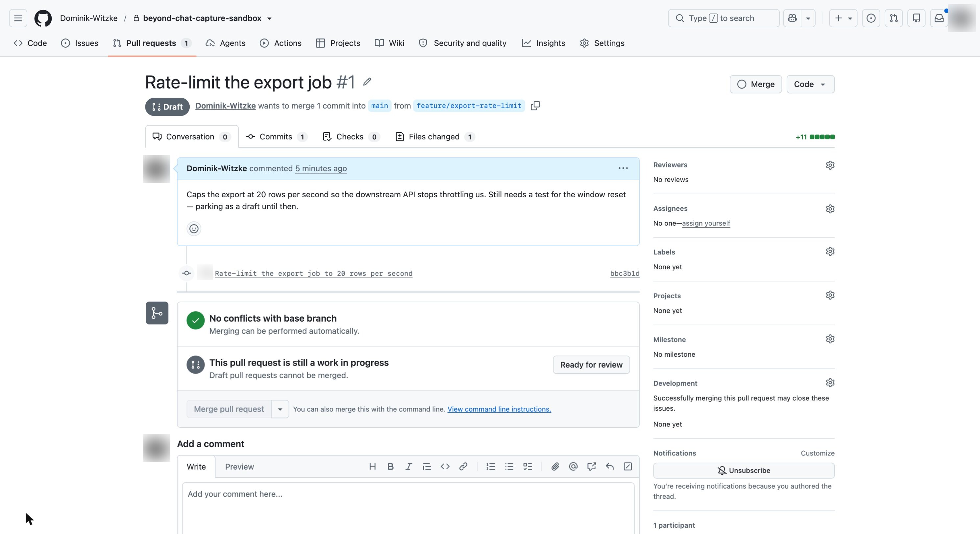The width and height of the screenshot is (980, 534).
Task: Open comment options three-dot menu
Action: point(623,168)
